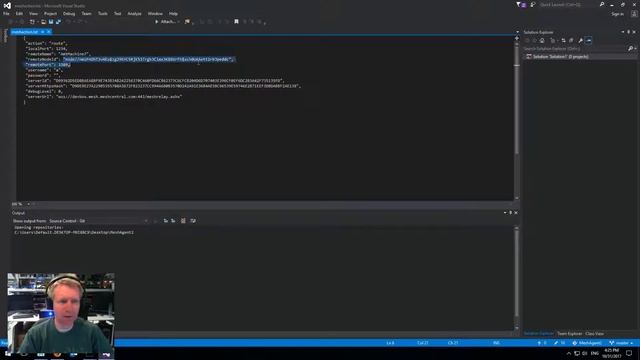Go to next message in Output

coord(173,221)
